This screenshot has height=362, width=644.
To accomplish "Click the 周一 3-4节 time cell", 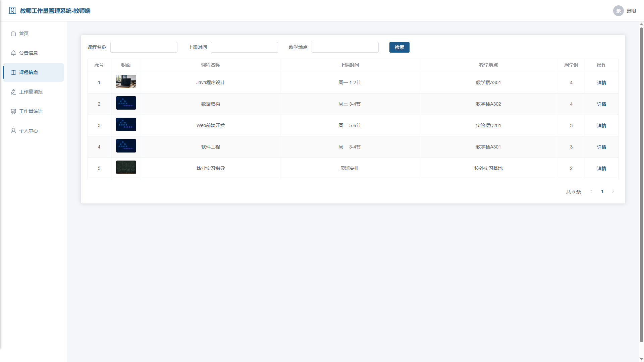I will tap(350, 147).
